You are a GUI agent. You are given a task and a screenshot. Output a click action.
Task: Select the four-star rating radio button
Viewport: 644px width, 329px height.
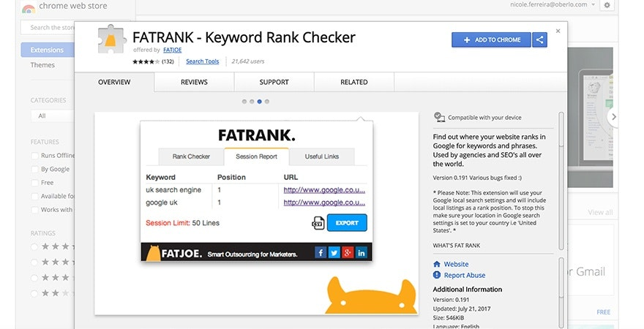pos(34,262)
